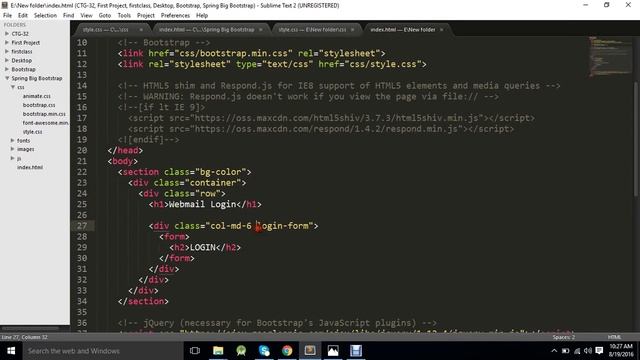640x360 pixels.
Task: Open font-awesome.min file in sidebar
Action: tap(46, 123)
